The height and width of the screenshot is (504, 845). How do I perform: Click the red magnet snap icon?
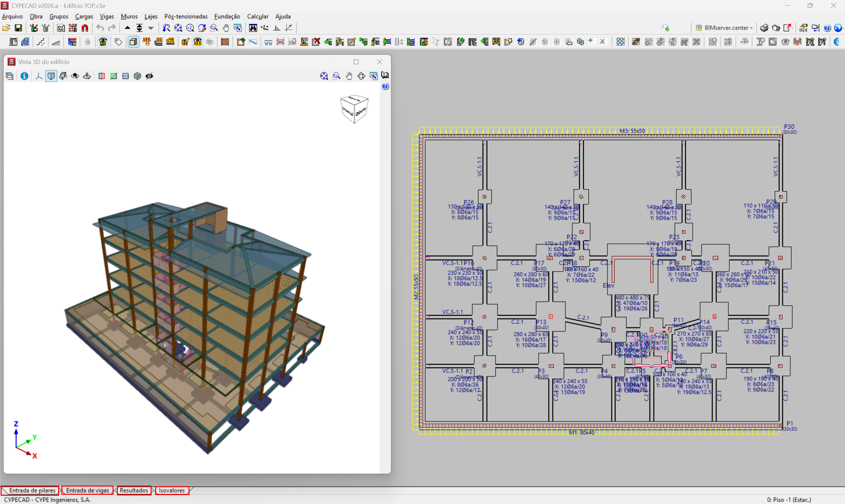pos(85,28)
